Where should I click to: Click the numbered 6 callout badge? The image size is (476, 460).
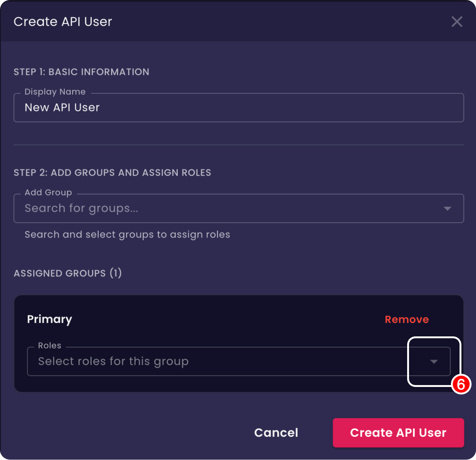click(x=461, y=385)
